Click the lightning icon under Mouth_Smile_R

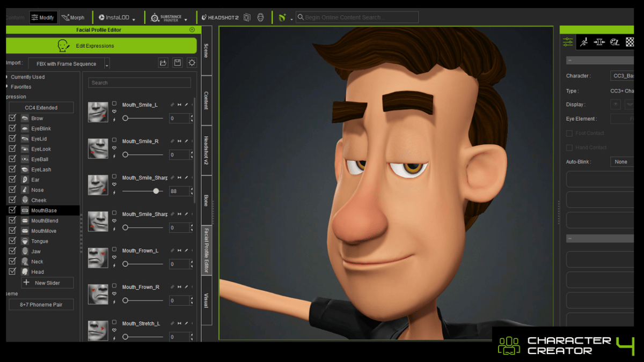click(114, 156)
